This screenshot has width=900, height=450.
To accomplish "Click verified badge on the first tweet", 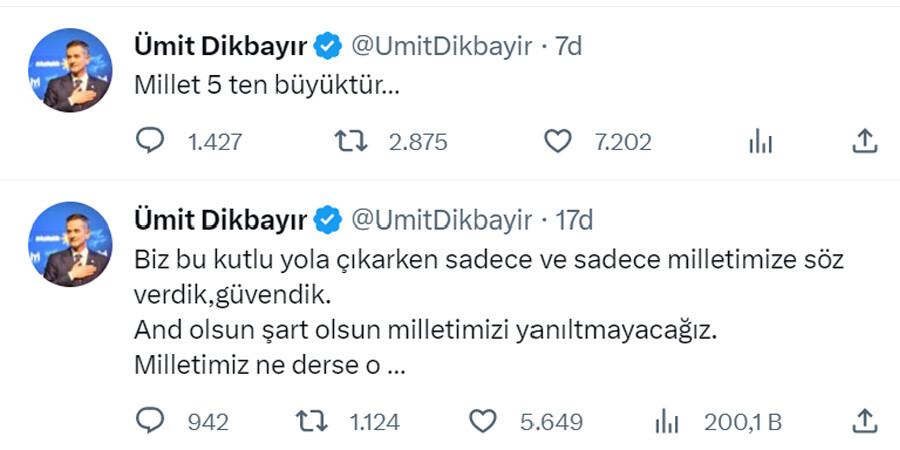I will 329,46.
